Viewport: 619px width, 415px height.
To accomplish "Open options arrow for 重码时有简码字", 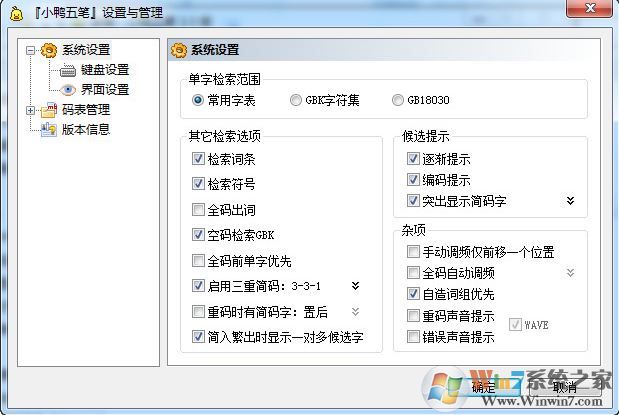I will pyautogui.click(x=355, y=312).
